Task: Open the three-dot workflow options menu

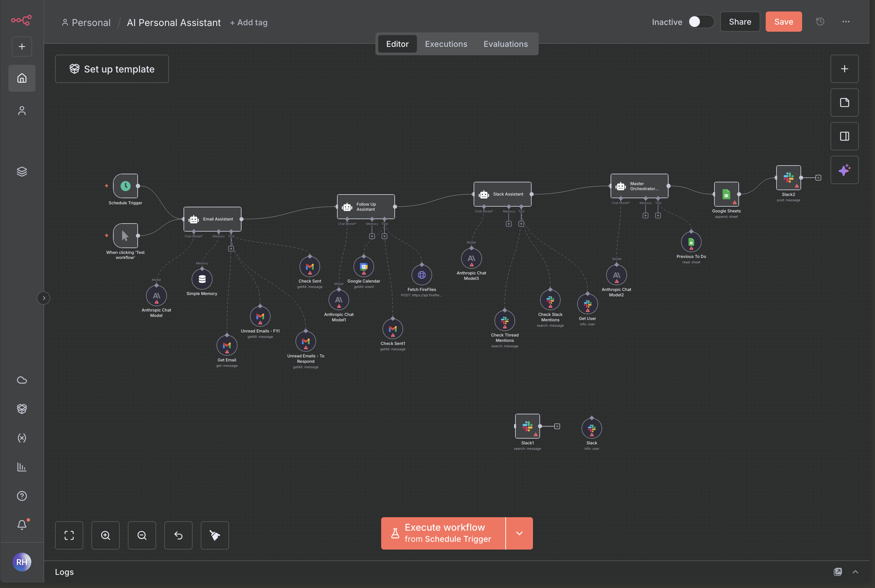Action: (x=845, y=21)
